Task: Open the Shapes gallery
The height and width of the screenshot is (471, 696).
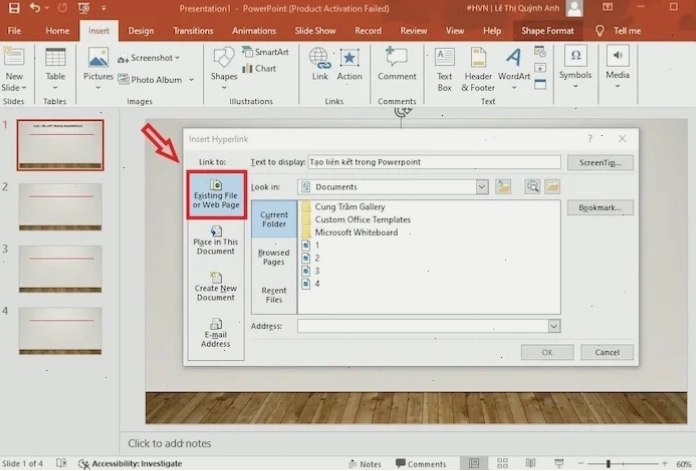Action: (224, 70)
